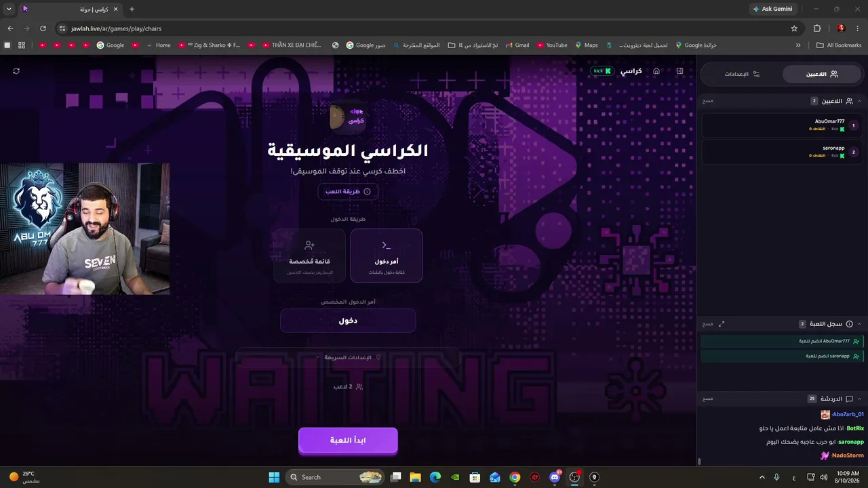Image resolution: width=868 pixels, height=488 pixels.
Task: Click the refresh icon at top-left of game
Action: pos(16,70)
